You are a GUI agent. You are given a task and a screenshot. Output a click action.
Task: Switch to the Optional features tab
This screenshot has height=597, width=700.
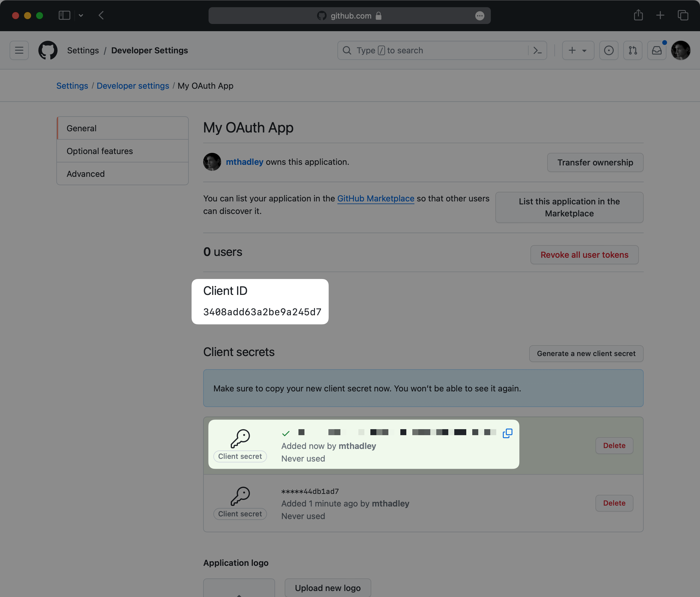click(x=100, y=151)
